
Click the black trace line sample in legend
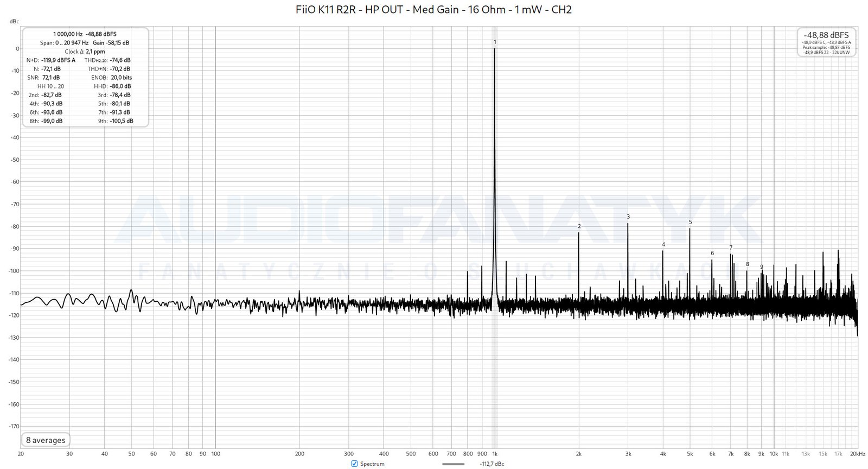tap(453, 464)
